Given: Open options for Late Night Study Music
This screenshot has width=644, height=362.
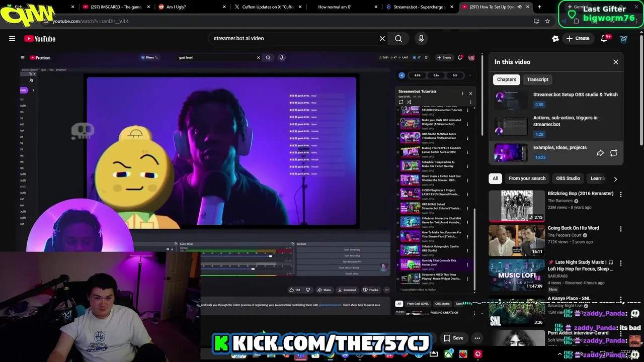Looking at the screenshot, I should (620, 263).
